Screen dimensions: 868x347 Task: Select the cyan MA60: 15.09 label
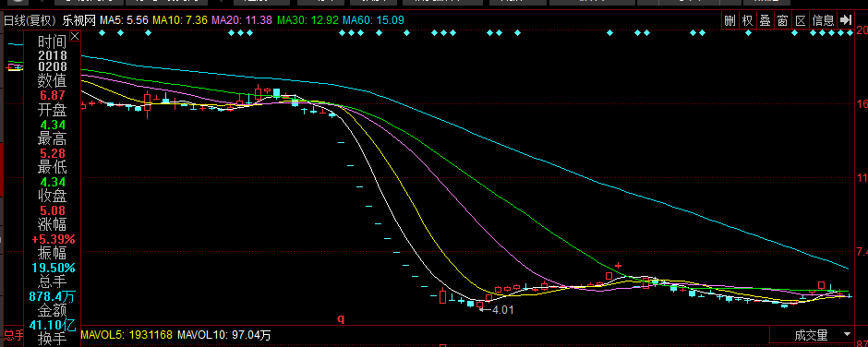(373, 21)
